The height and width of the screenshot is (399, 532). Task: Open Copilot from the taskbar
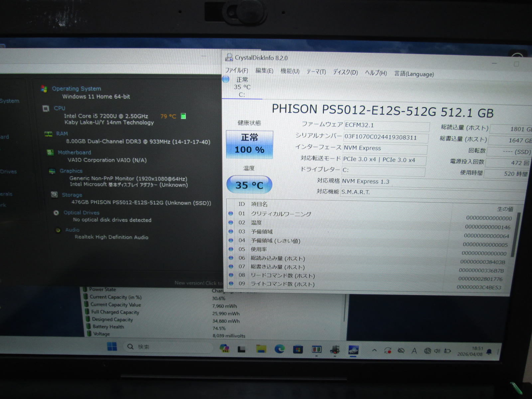225,348
